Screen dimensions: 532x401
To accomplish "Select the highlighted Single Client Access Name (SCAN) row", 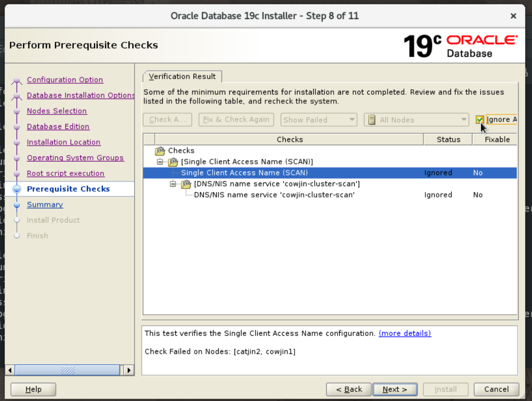I will [x=330, y=173].
